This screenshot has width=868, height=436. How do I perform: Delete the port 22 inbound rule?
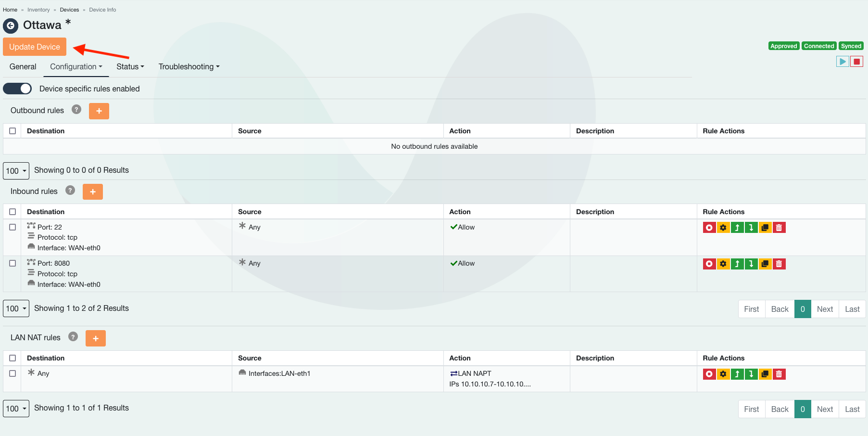779,228
